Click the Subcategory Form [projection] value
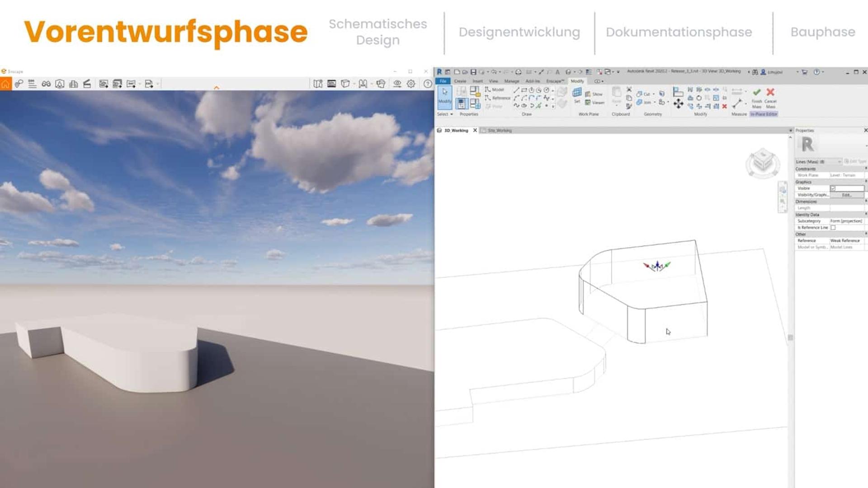This screenshot has width=868, height=488. (x=846, y=221)
